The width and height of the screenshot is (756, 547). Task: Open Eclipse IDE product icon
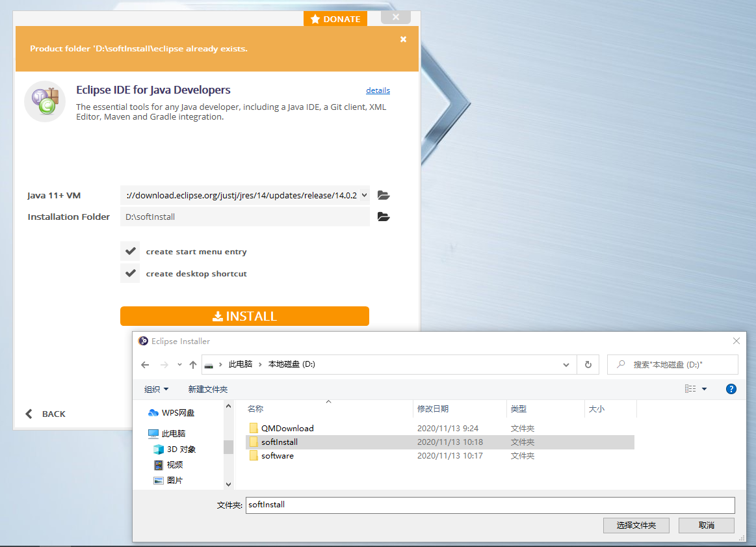pyautogui.click(x=45, y=101)
